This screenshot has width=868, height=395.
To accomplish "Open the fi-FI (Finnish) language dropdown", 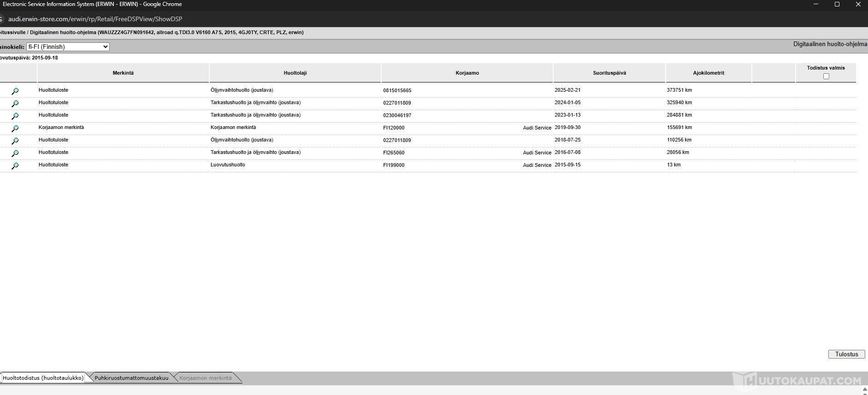I will point(68,47).
